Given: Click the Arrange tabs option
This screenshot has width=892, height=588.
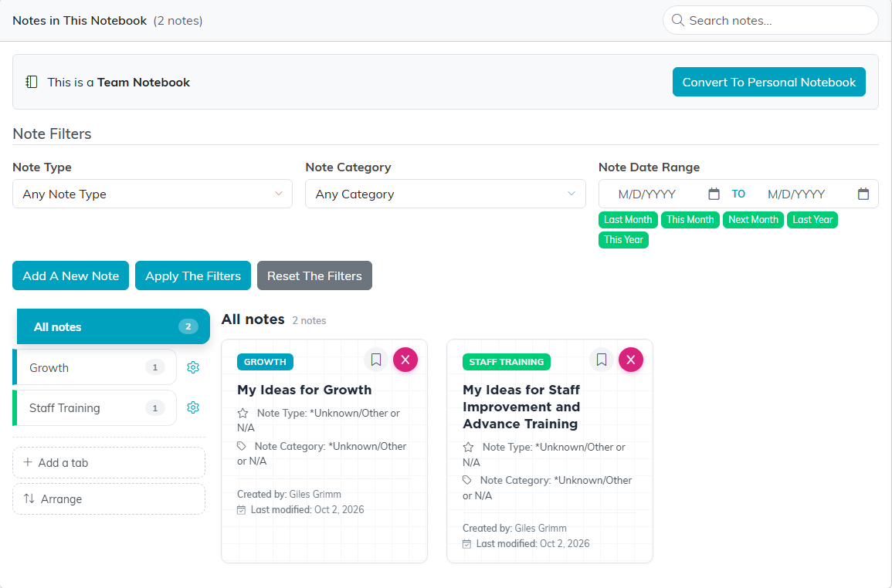Looking at the screenshot, I should pyautogui.click(x=109, y=499).
